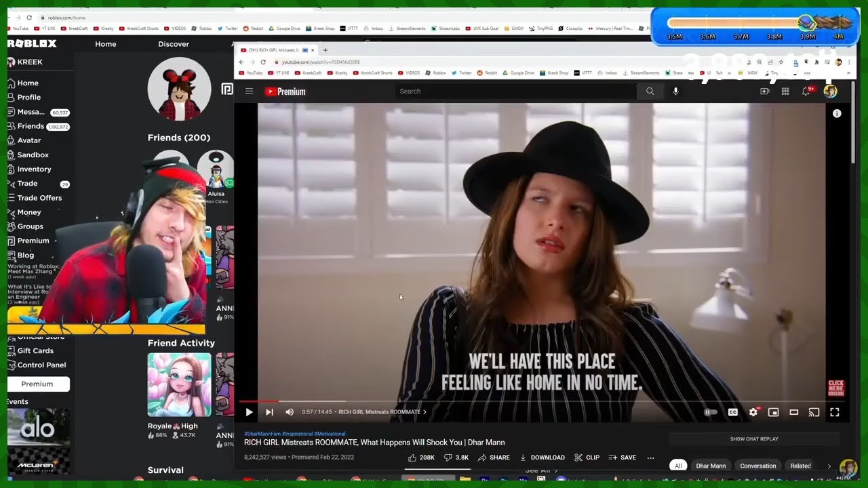Open Royale High game thumbnail
This screenshot has height=488, width=868.
(x=179, y=385)
